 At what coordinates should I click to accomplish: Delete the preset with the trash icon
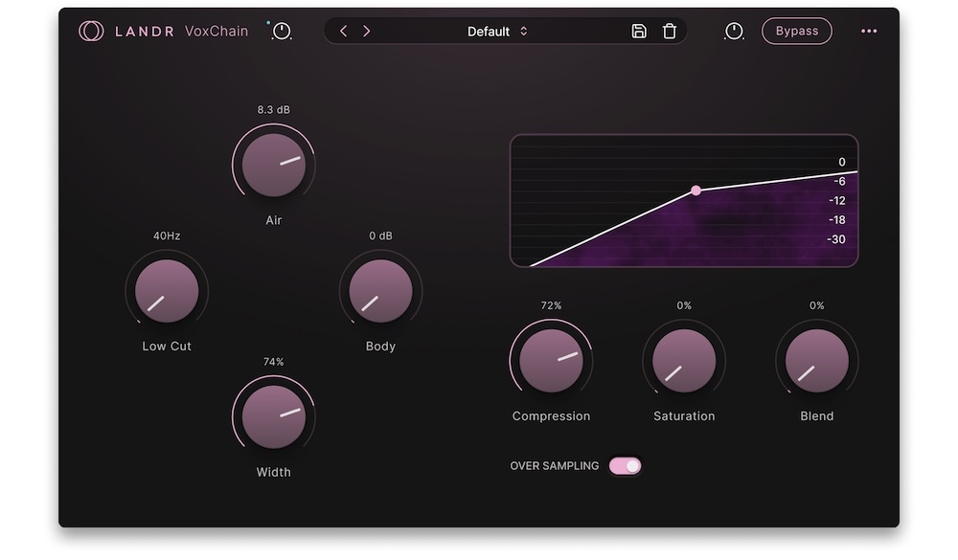[x=670, y=32]
